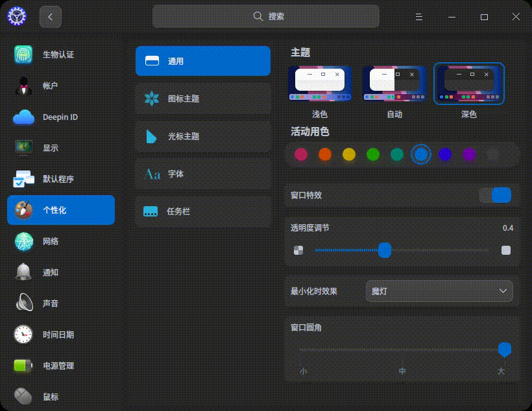Open the 任务栏 taskbar settings page
The height and width of the screenshot is (411, 532).
point(203,211)
